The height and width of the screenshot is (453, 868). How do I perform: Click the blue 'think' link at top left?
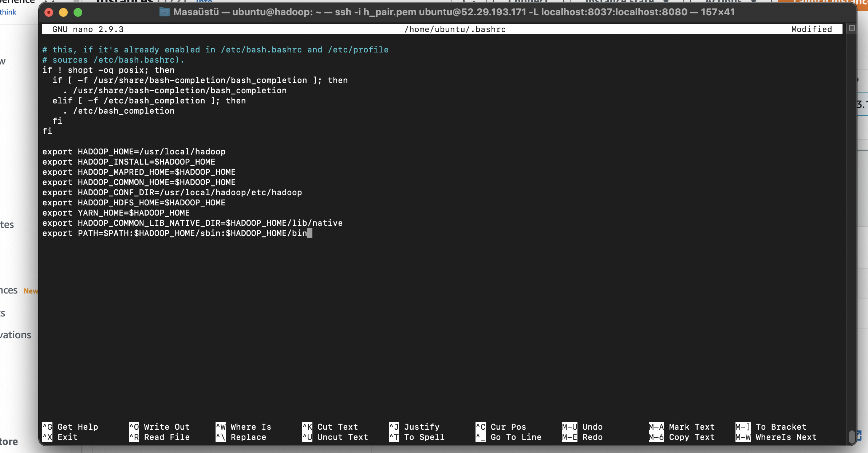coord(8,12)
